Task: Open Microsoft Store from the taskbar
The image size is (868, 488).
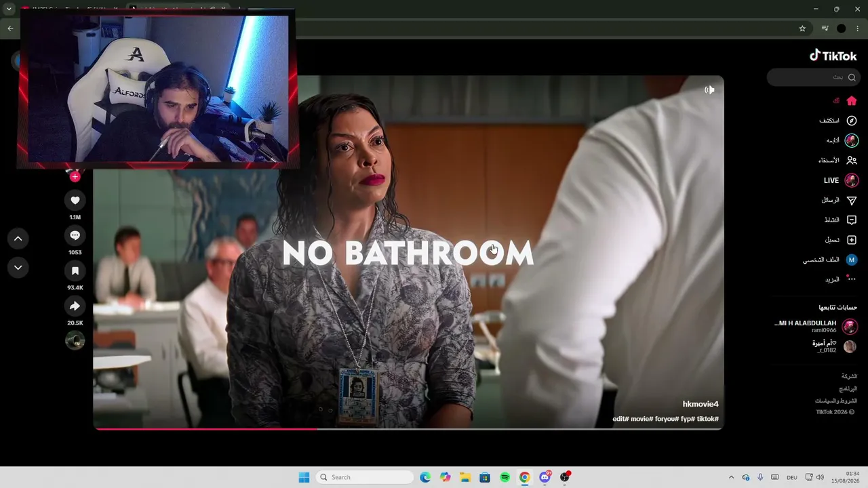Action: (x=485, y=477)
